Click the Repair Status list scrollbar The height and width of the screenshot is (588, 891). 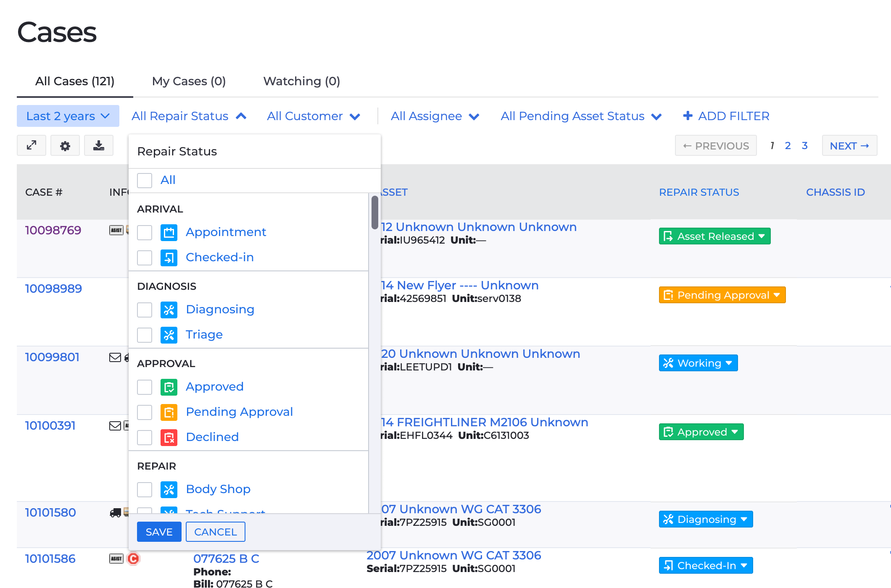pyautogui.click(x=374, y=213)
